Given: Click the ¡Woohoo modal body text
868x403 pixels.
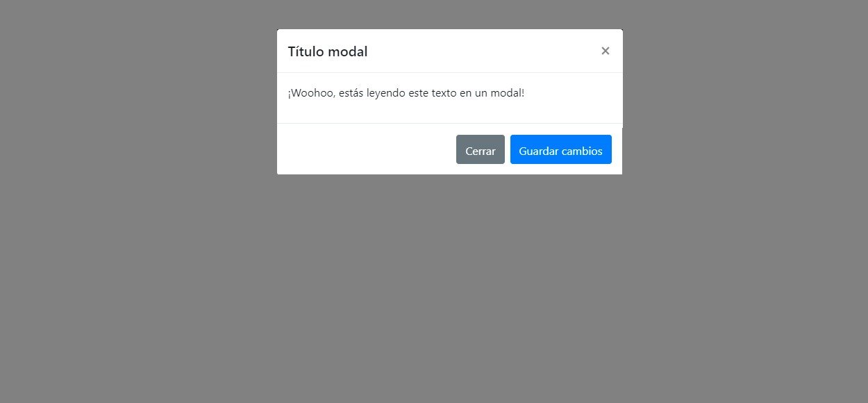Looking at the screenshot, I should (x=406, y=93).
